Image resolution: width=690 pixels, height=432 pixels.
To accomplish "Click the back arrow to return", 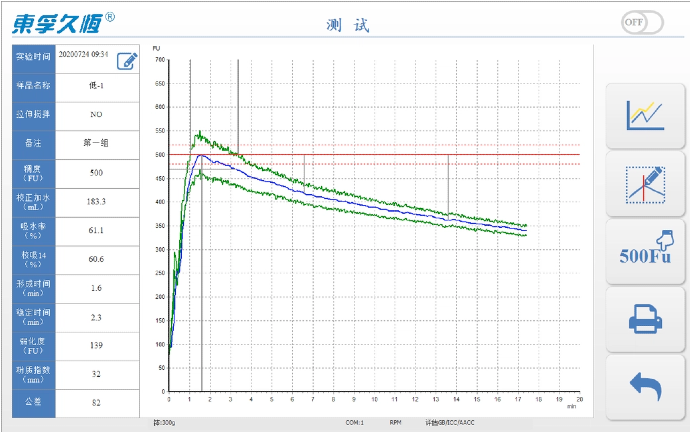I will coord(645,385).
